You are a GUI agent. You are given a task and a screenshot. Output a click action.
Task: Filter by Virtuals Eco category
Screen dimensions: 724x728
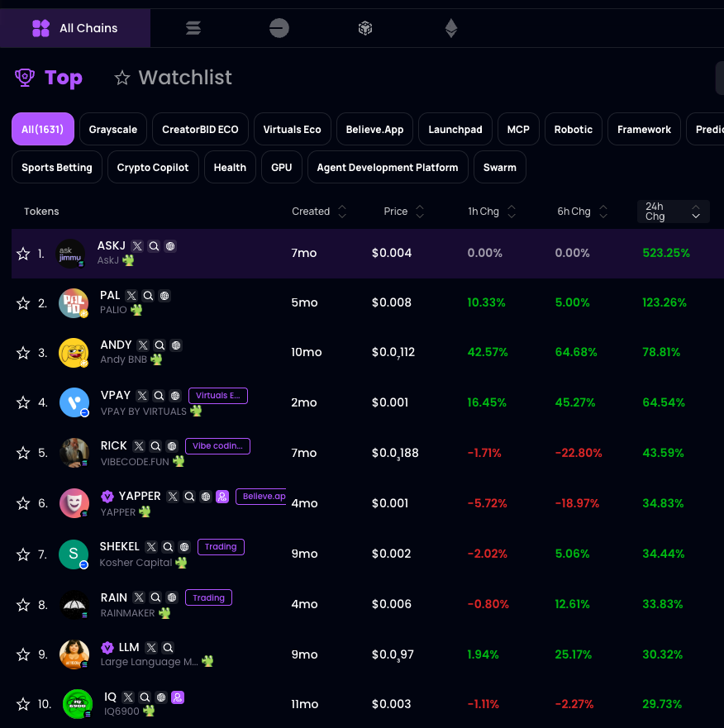[x=292, y=129]
